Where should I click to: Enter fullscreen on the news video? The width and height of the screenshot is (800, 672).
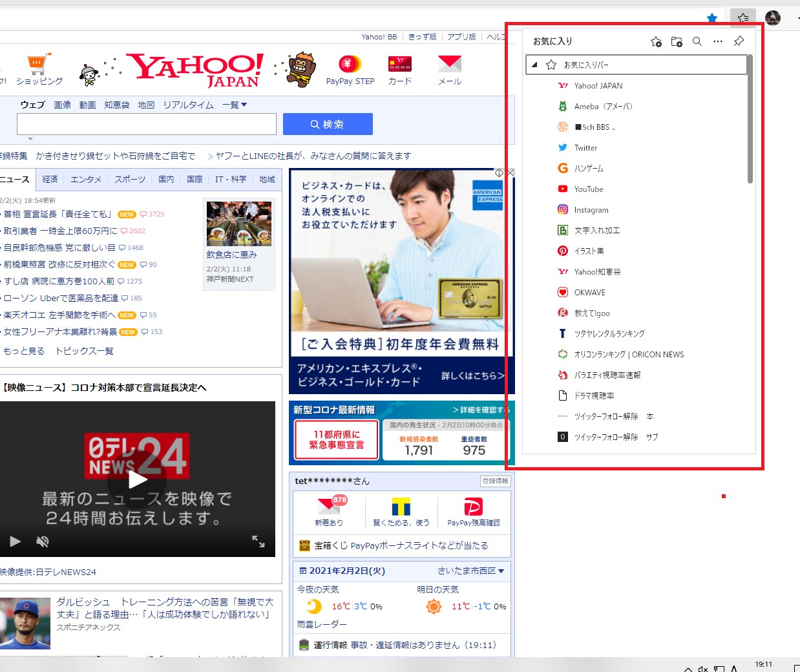point(258,541)
